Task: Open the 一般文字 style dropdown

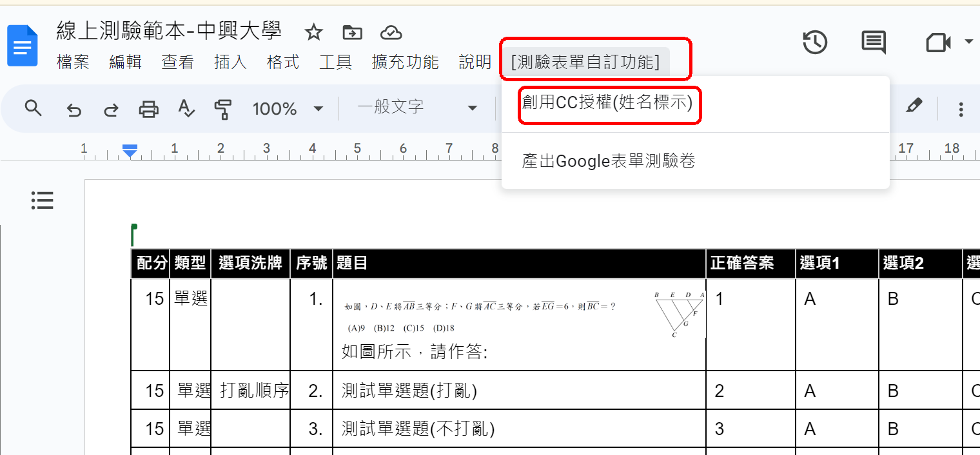Action: 417,108
